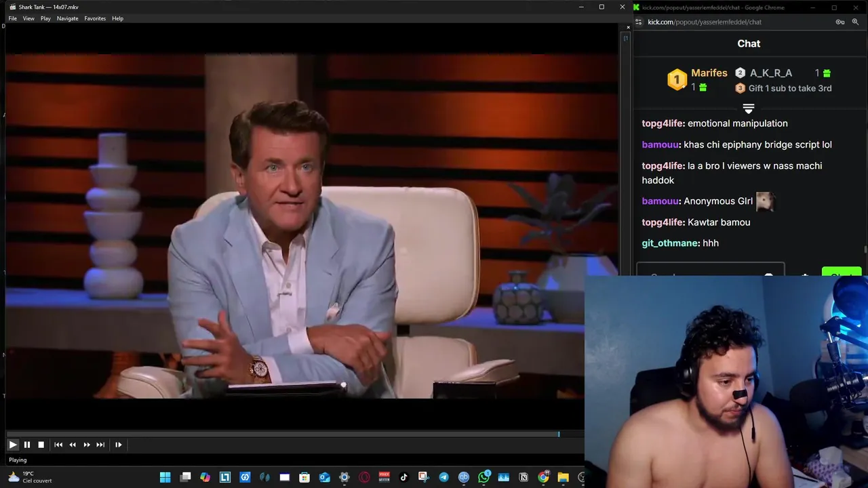Open Notion from the taskbar

pos(524,477)
